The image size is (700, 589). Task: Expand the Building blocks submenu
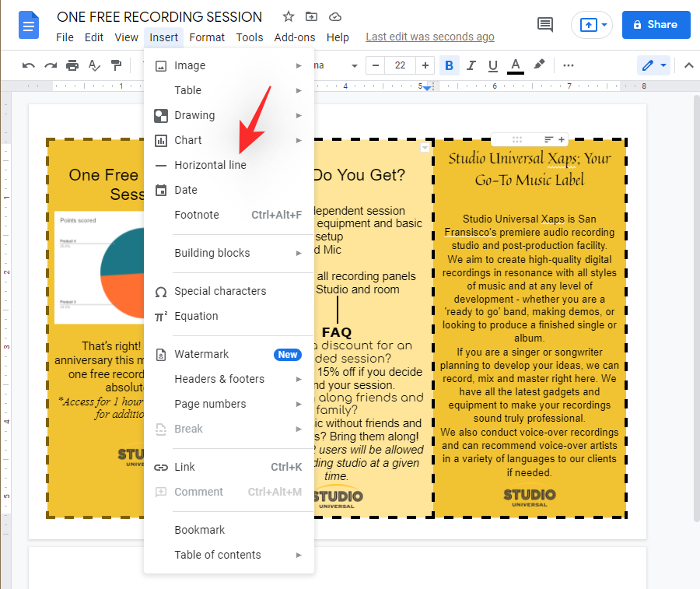click(229, 253)
